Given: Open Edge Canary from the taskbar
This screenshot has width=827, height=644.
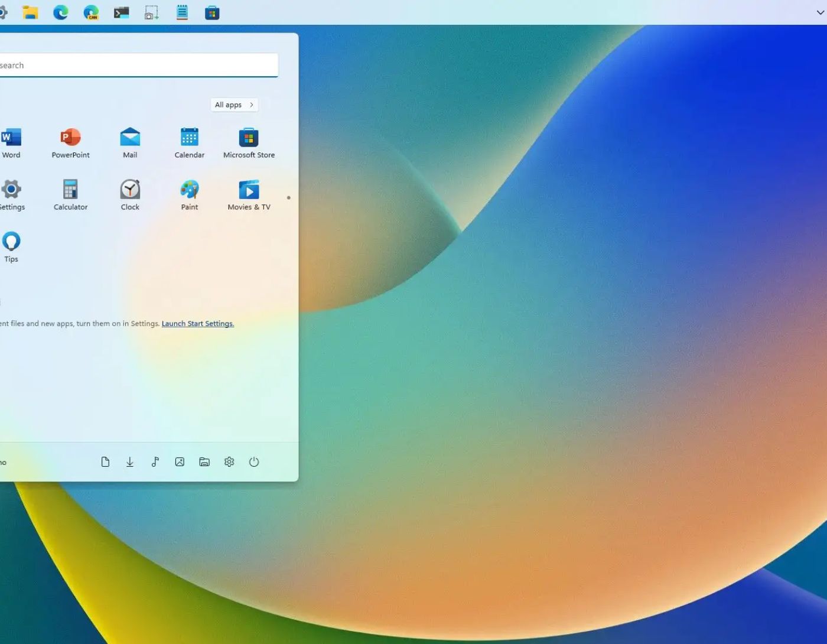Looking at the screenshot, I should click(91, 12).
